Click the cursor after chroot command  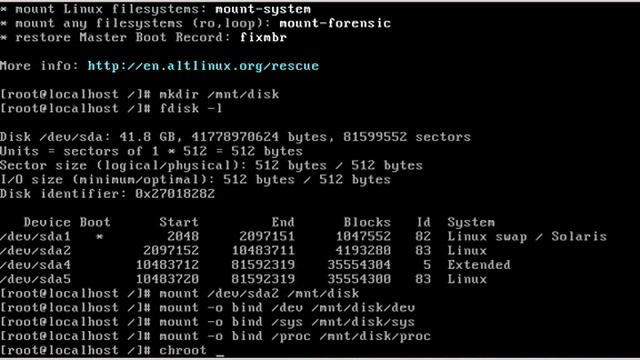click(220, 354)
